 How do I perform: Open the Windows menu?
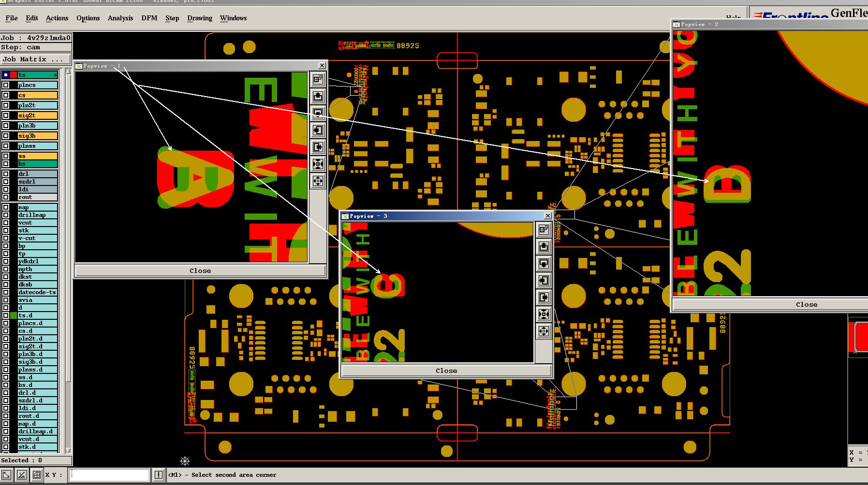click(233, 18)
